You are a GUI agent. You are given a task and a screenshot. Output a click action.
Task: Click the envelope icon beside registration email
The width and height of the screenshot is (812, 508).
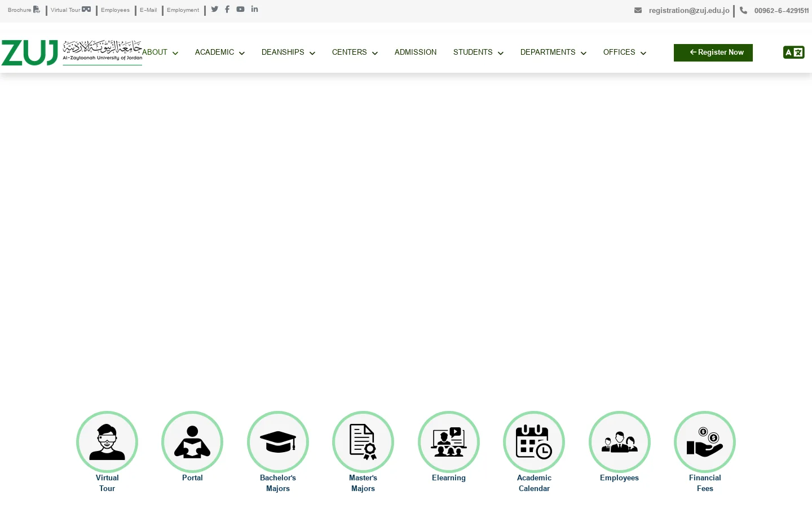pos(638,10)
